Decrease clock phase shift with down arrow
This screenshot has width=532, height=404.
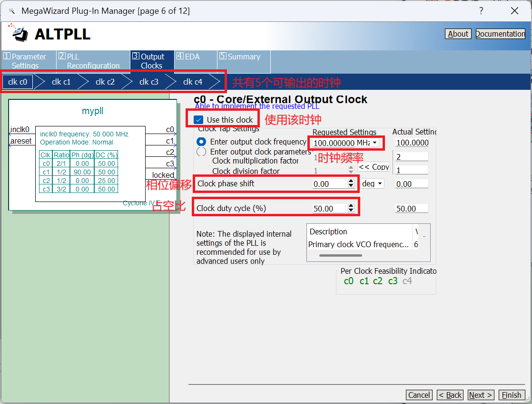point(351,186)
